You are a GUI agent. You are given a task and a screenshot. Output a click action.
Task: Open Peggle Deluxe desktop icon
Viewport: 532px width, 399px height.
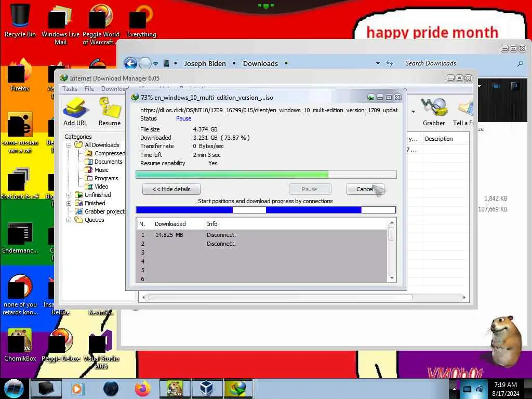[61, 345]
